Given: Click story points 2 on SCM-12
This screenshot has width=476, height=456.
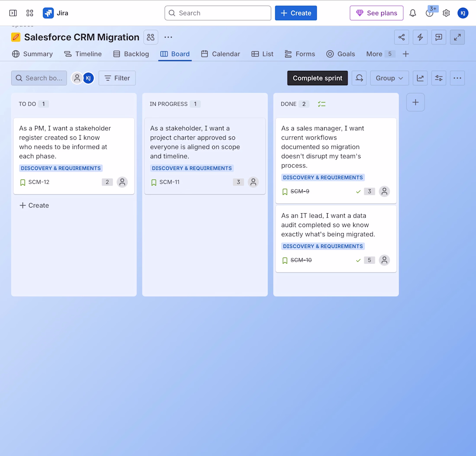Looking at the screenshot, I should [107, 182].
